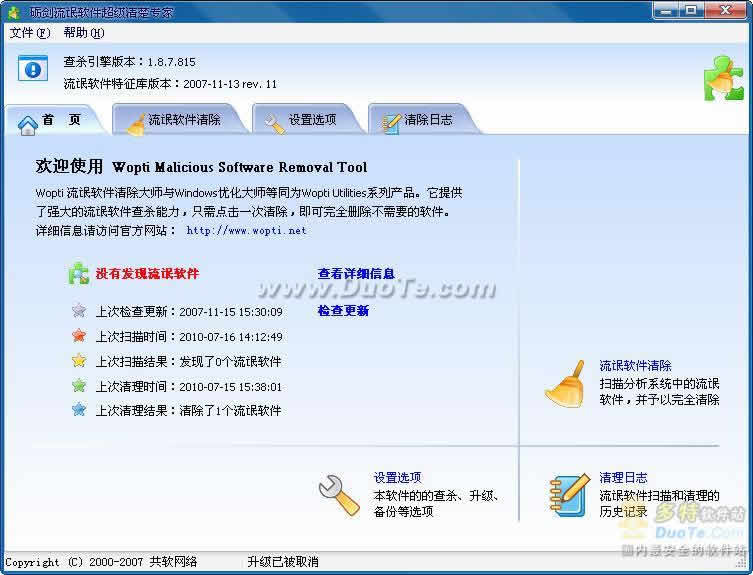753x575 pixels.
Task: Click the app icon in the title bar
Action: click(13, 12)
